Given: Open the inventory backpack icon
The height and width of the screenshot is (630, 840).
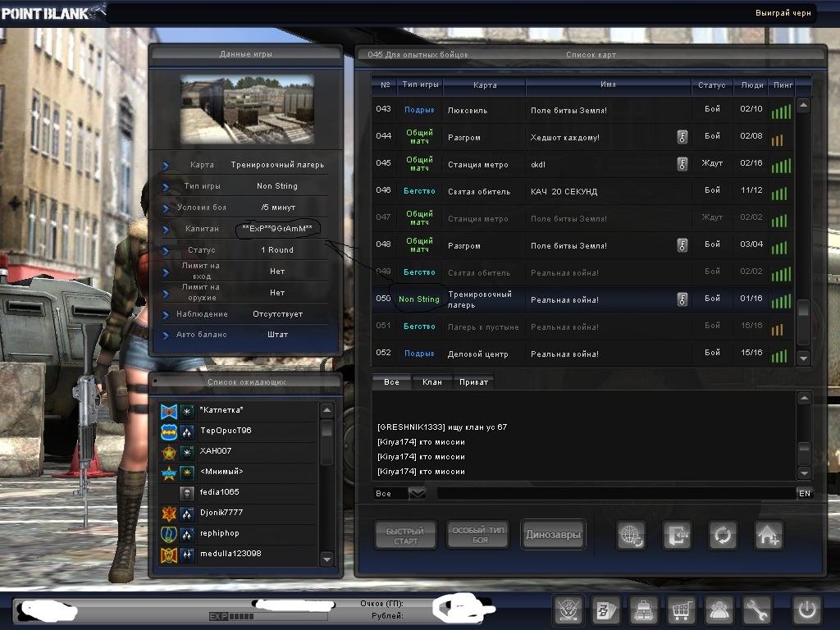Looking at the screenshot, I should pyautogui.click(x=643, y=610).
